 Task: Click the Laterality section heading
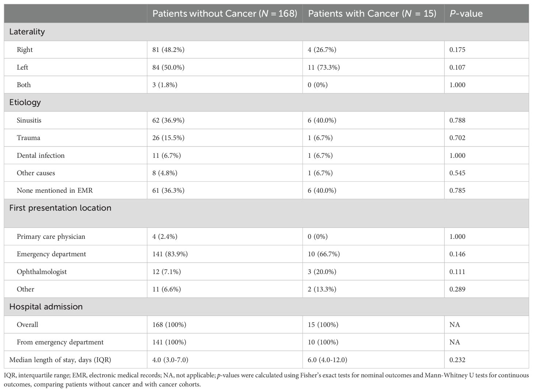pyautogui.click(x=27, y=32)
